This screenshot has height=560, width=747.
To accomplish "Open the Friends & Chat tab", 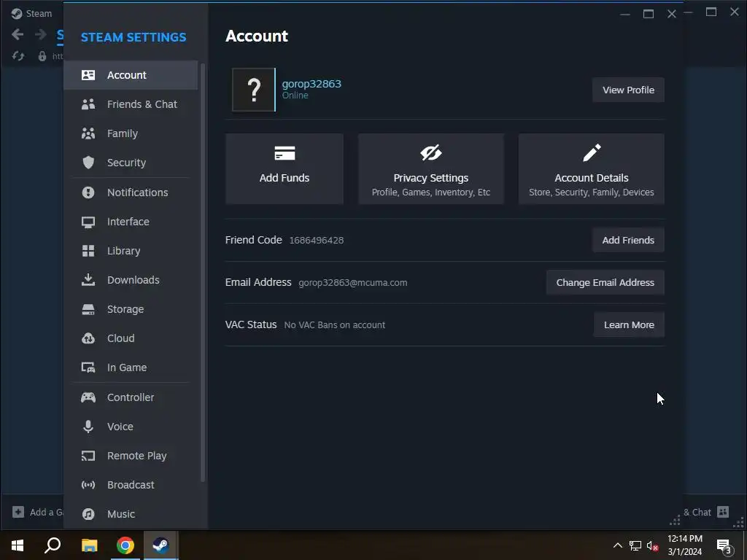I will [x=131, y=104].
